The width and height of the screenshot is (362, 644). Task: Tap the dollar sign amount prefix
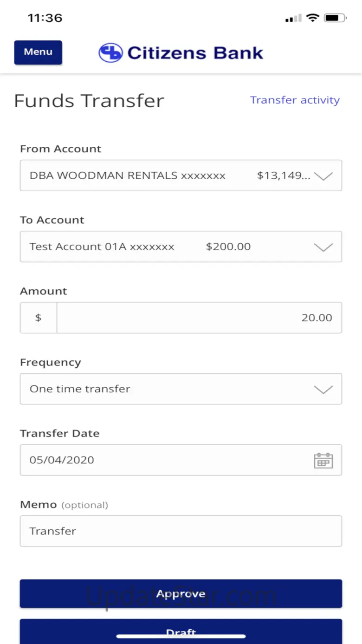tap(39, 318)
